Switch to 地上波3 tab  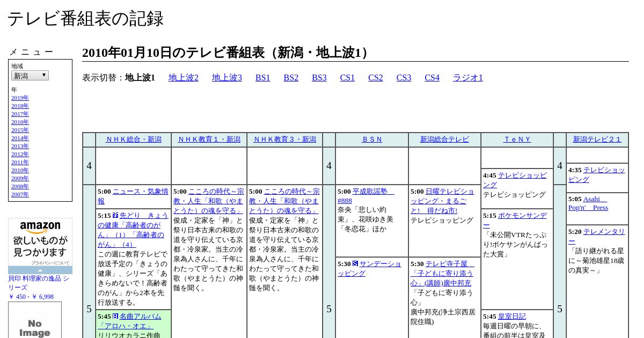pyautogui.click(x=227, y=78)
